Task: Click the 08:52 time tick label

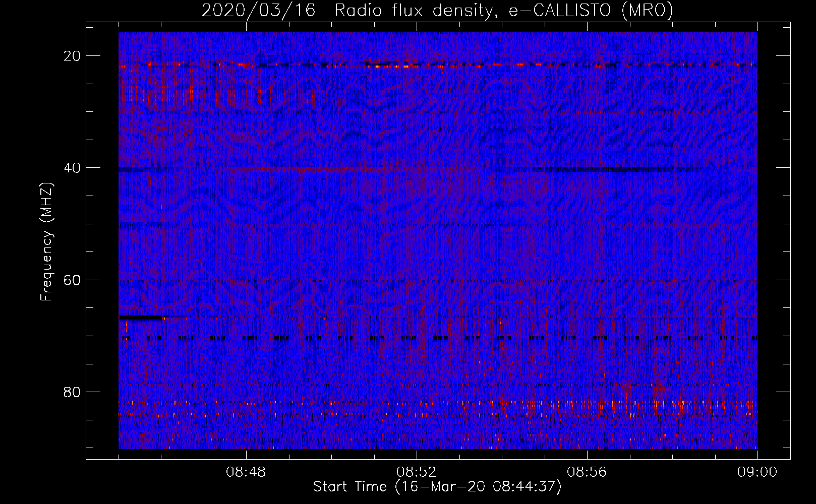Action: 417,472
